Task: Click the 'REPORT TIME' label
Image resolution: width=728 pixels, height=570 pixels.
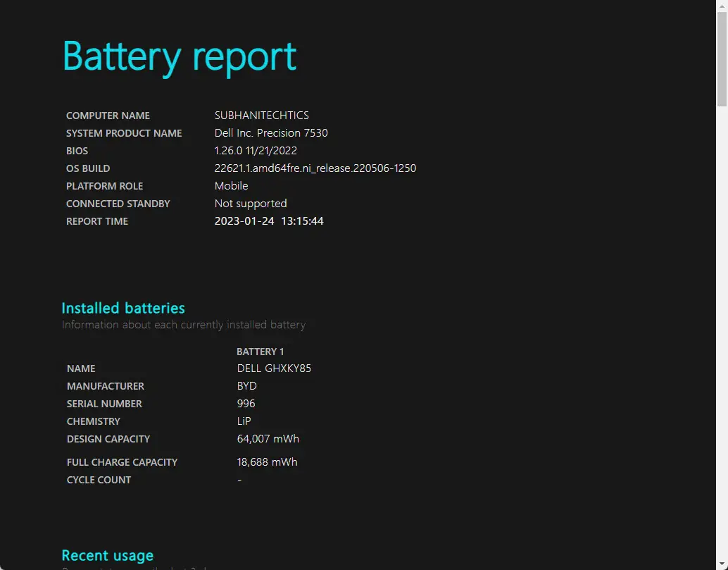Action: pos(96,222)
